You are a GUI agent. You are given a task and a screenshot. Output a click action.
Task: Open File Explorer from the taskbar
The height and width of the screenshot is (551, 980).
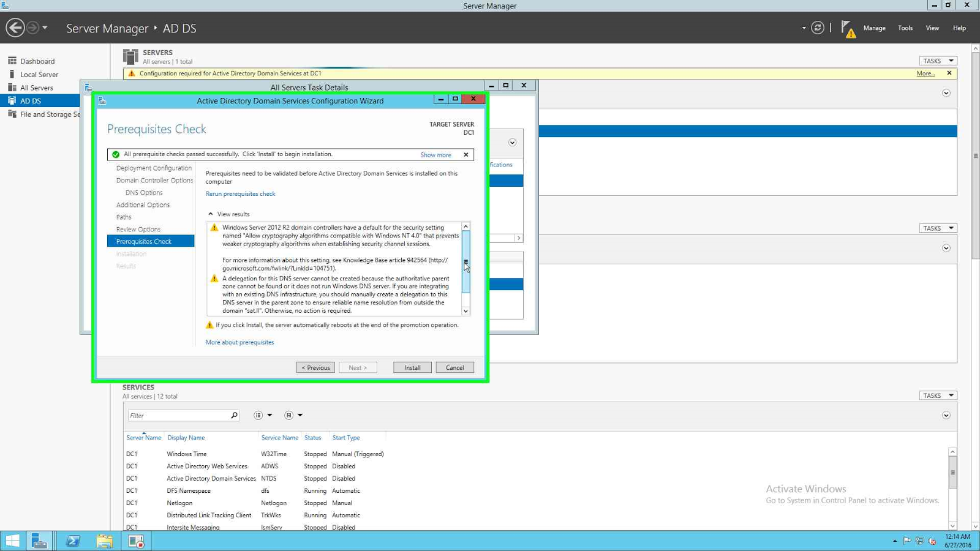105,541
